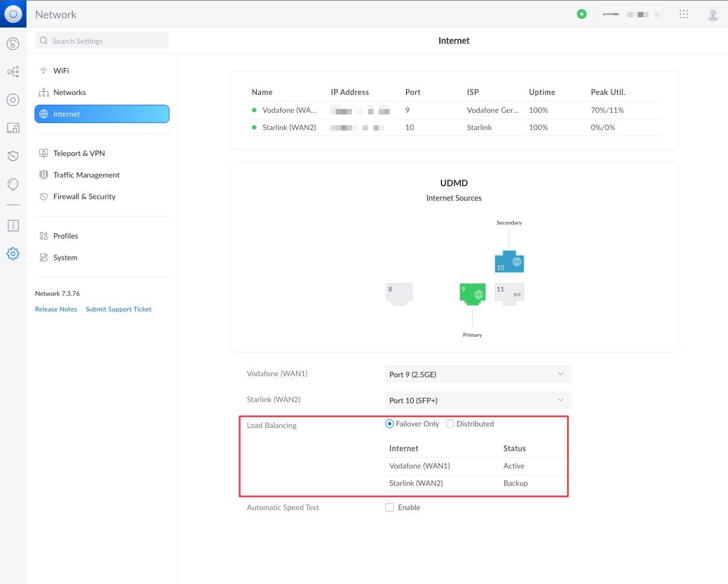Screen dimensions: 728x584
Task: Open the Topology icon in left rail
Action: click(x=13, y=72)
